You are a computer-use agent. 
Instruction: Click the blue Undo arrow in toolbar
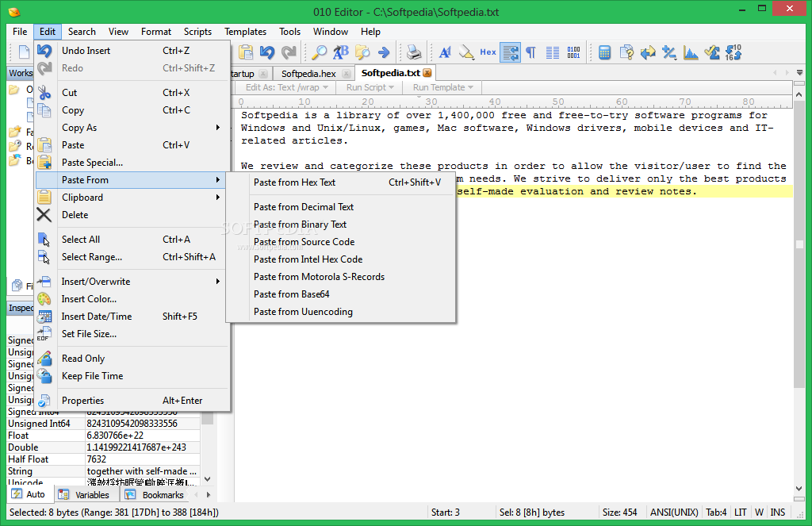(x=266, y=52)
